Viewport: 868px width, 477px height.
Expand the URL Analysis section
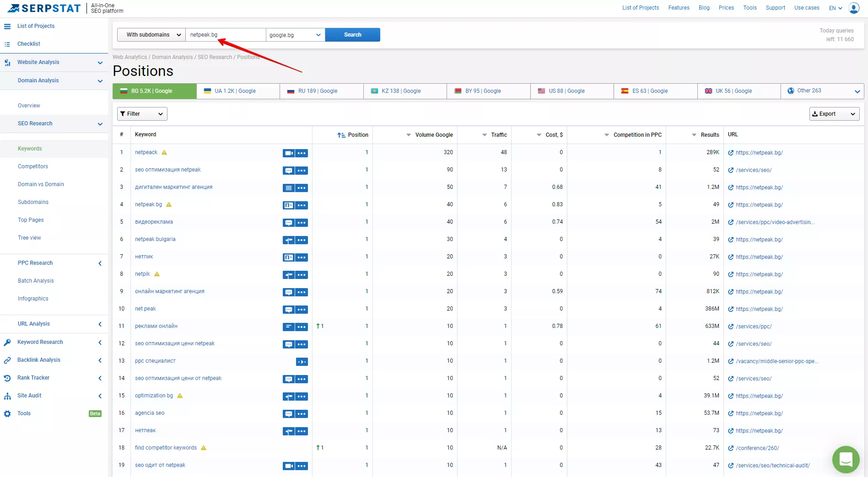(x=100, y=324)
